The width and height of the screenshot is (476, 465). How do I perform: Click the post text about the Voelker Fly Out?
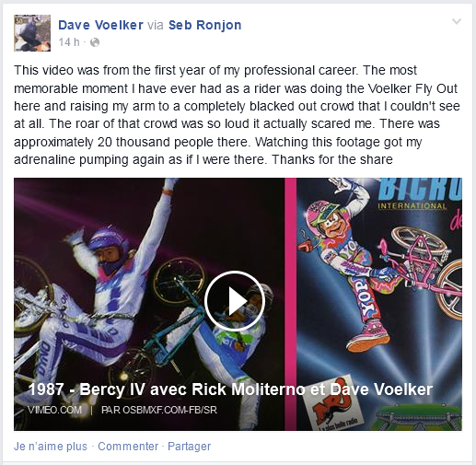point(237,115)
